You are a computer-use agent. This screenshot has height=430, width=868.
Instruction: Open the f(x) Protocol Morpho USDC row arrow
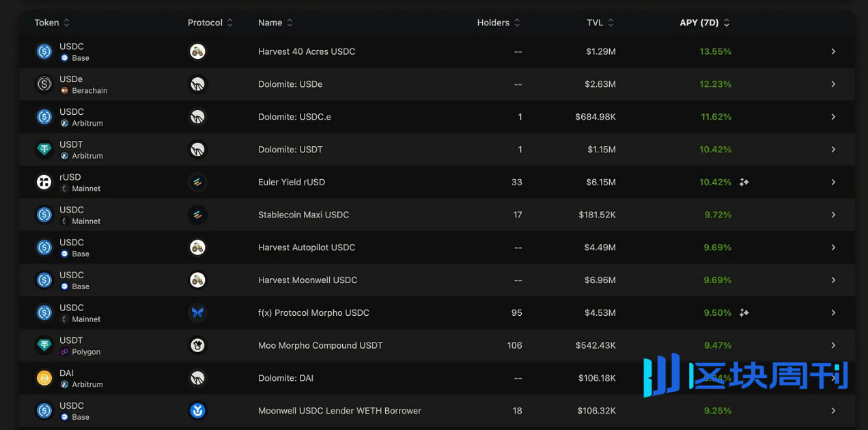tap(833, 312)
